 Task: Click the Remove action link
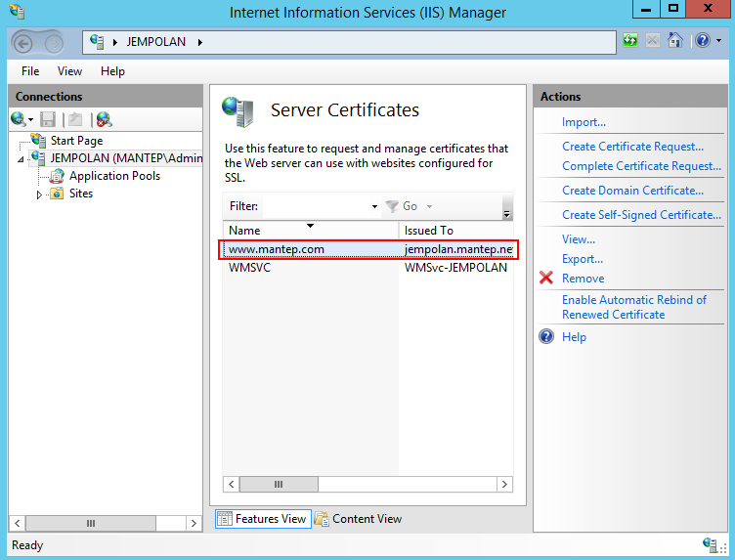click(584, 279)
